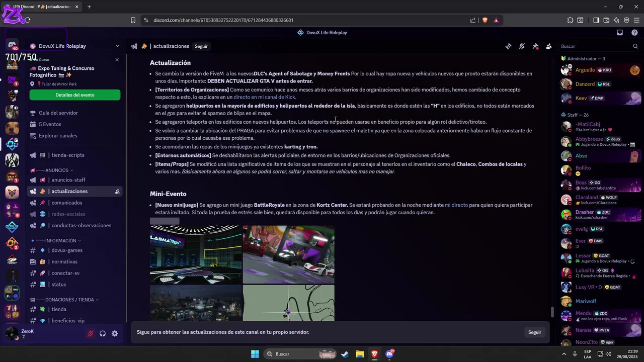644x362 pixels.
Task: Open member Arguello profile
Action: pos(600,70)
